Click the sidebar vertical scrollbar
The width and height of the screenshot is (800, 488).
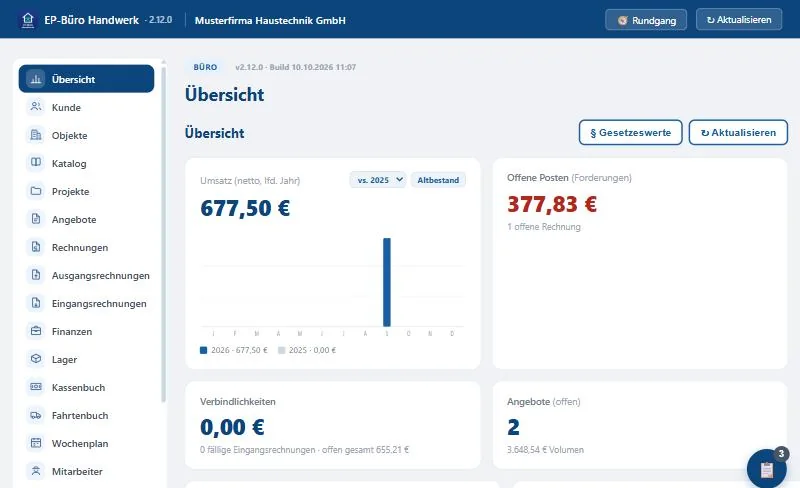tap(164, 232)
